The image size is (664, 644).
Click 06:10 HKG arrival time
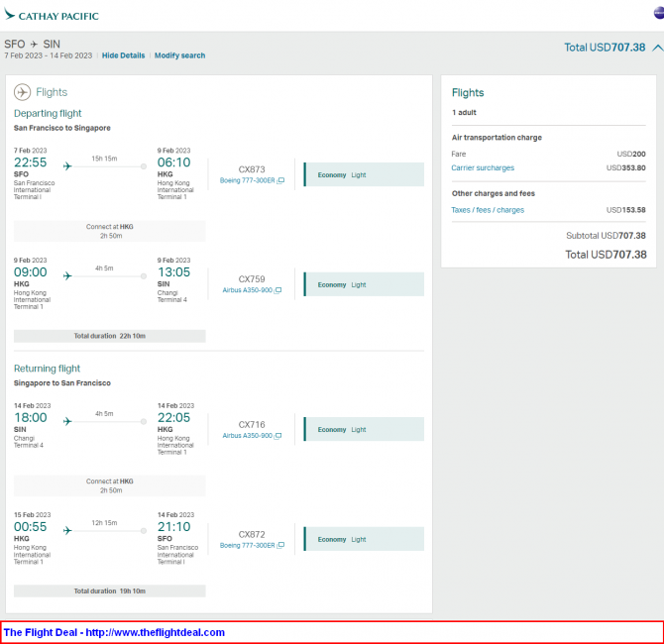pyautogui.click(x=173, y=162)
